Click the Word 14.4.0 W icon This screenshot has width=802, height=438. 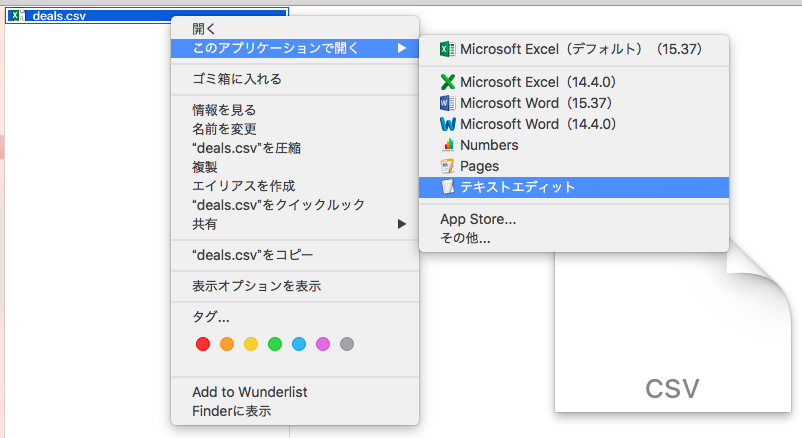[448, 124]
